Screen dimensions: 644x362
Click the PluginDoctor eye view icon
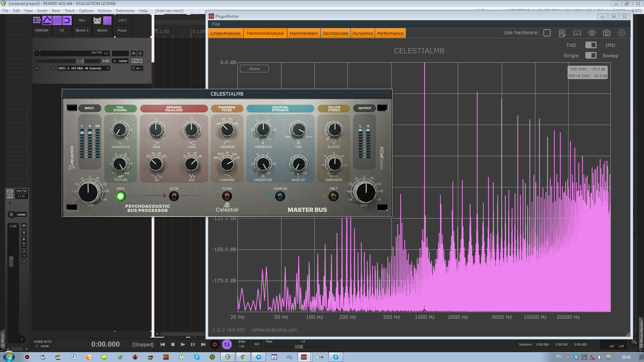pos(592,33)
